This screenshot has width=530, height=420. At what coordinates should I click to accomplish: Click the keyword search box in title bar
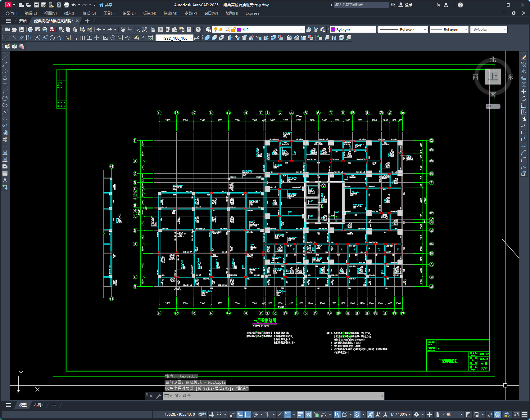[361, 5]
